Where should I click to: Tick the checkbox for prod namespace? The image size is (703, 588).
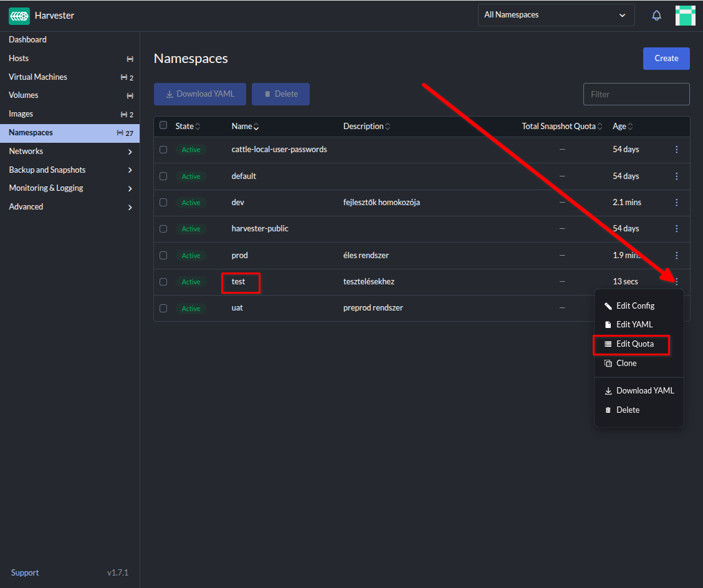pos(163,255)
